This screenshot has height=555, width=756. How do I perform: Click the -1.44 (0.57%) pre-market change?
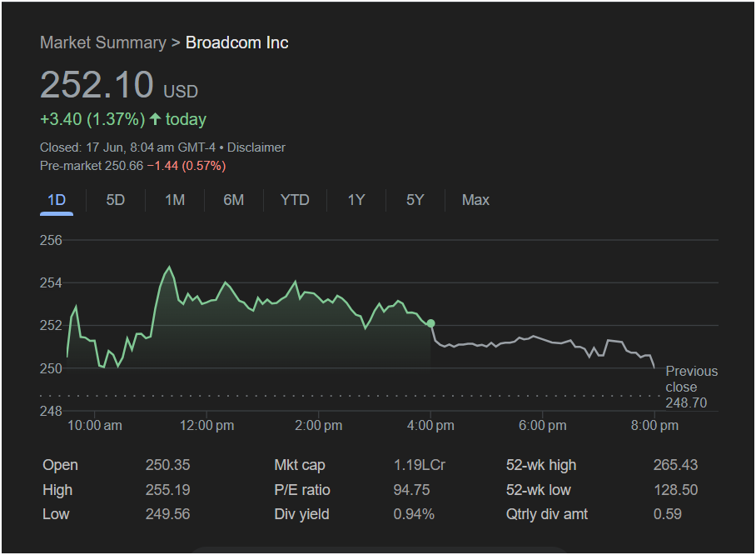(x=187, y=166)
